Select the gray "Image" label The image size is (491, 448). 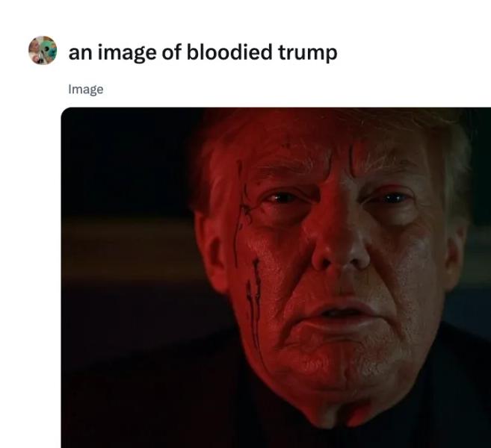pyautogui.click(x=86, y=90)
